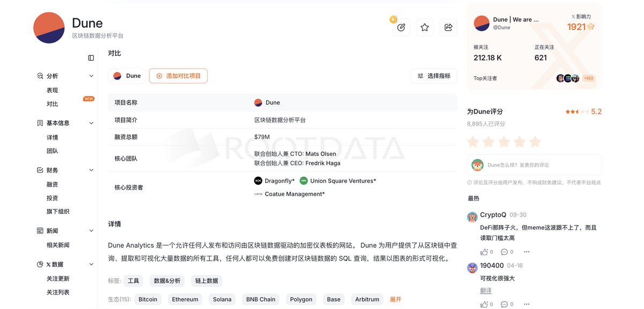Click the Ethereum ecosystem tag
644x309 pixels.
click(185, 299)
